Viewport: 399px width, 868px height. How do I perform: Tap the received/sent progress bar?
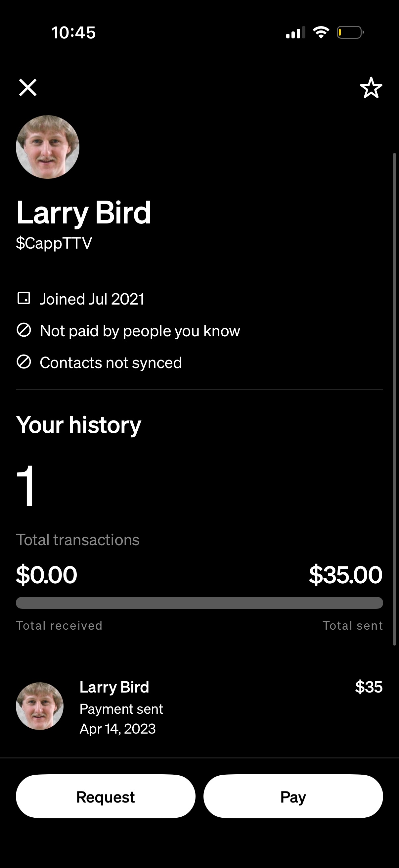click(x=199, y=603)
